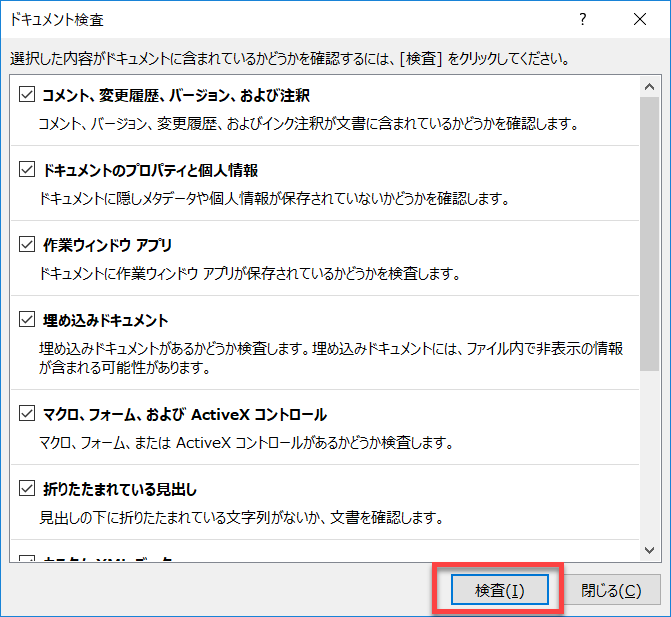Uncheck the 埋め込みドキュメント option

pyautogui.click(x=27, y=321)
